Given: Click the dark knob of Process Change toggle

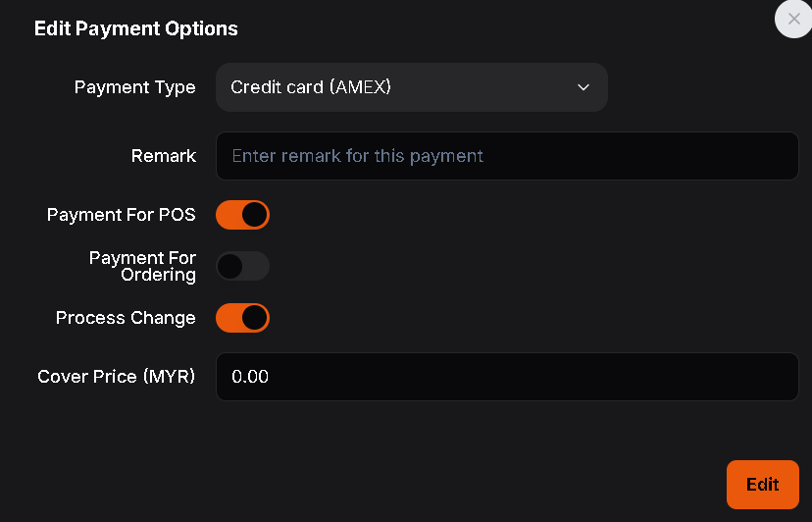Looking at the screenshot, I should [x=254, y=318].
